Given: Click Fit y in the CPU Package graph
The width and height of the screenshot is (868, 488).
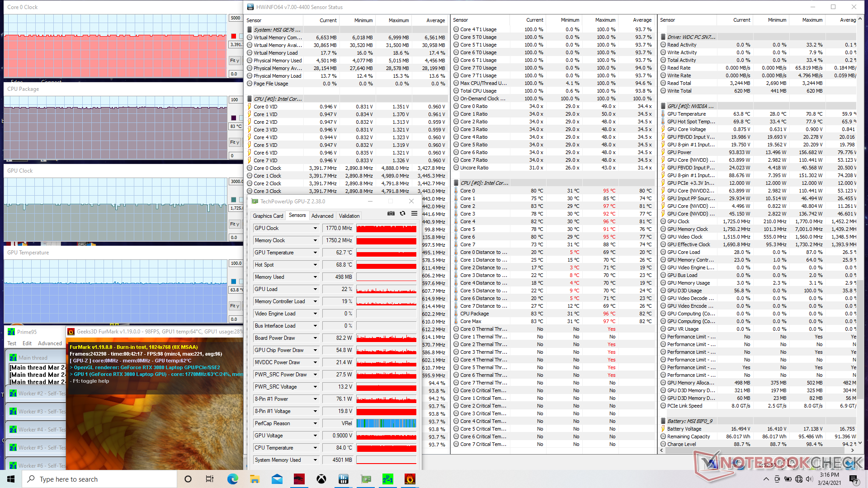Looking at the screenshot, I should pos(235,142).
